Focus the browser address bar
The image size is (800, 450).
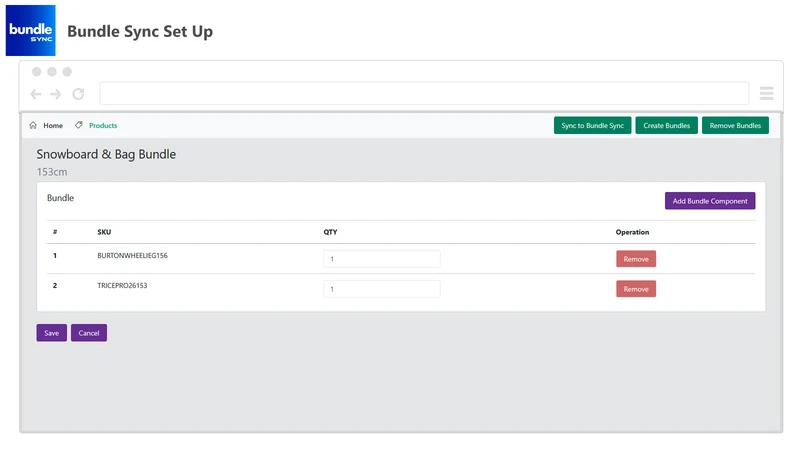coord(424,93)
